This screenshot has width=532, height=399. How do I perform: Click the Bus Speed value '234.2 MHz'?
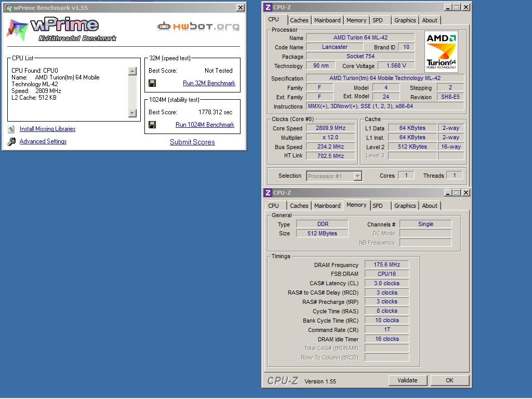(330, 147)
